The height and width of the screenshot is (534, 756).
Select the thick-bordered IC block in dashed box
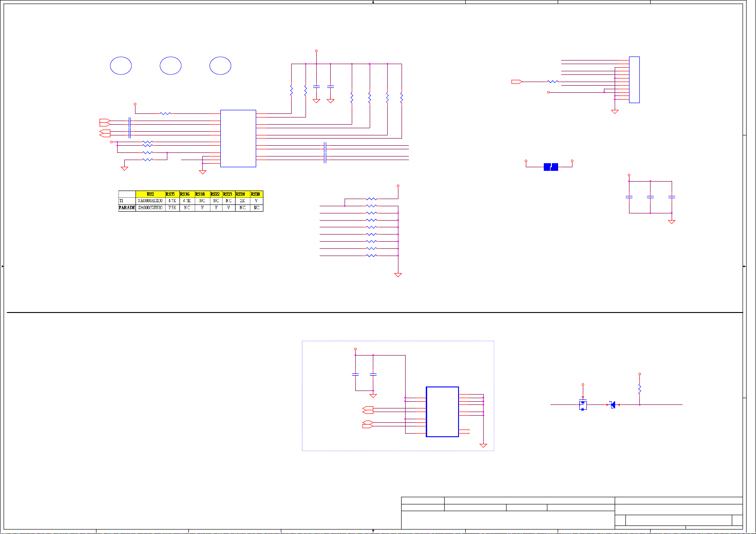(x=442, y=412)
